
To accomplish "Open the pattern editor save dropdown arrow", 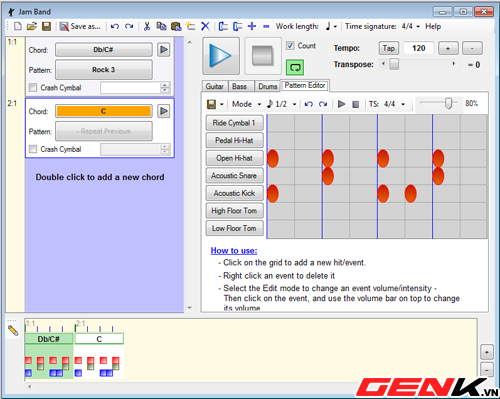I will pyautogui.click(x=221, y=104).
